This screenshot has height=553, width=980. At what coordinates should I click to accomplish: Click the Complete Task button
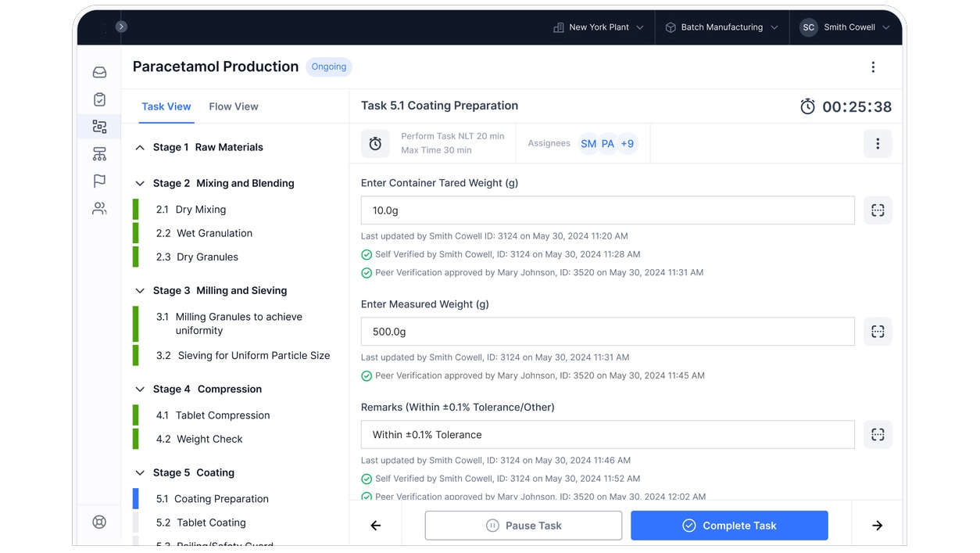[x=729, y=526]
